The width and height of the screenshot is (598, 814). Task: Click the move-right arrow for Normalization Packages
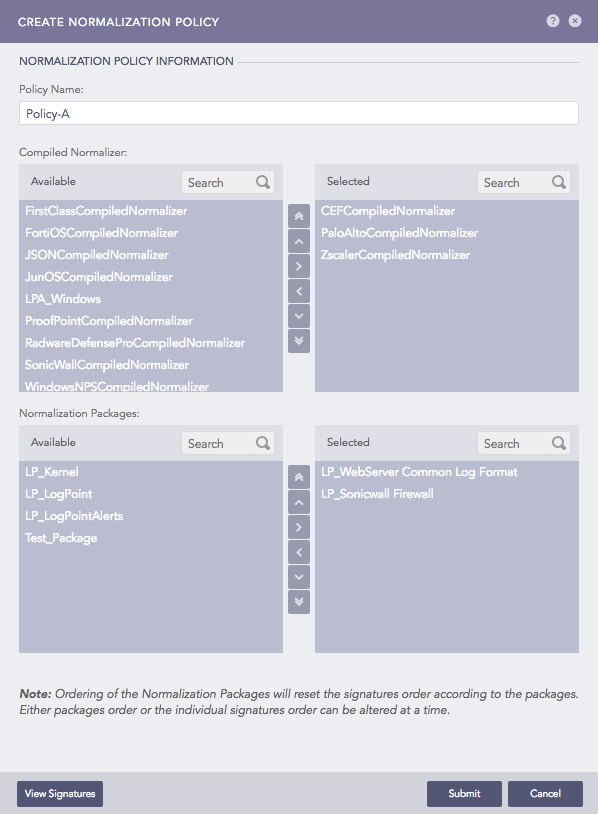pos(298,526)
